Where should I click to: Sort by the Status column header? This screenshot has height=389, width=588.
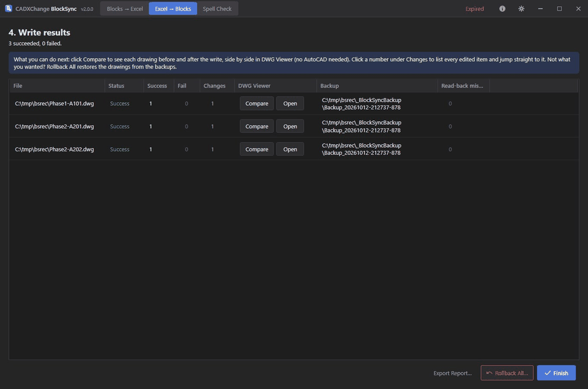tap(124, 86)
